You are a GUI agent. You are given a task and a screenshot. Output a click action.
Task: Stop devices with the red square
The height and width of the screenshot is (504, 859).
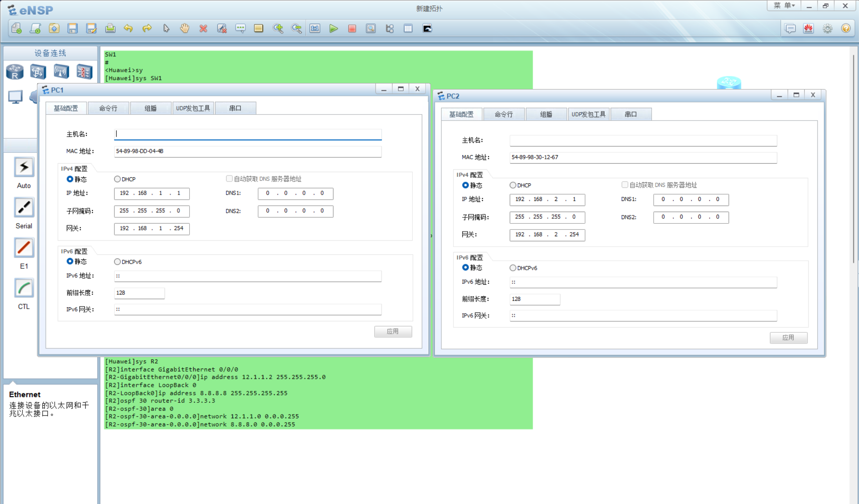coord(352,28)
